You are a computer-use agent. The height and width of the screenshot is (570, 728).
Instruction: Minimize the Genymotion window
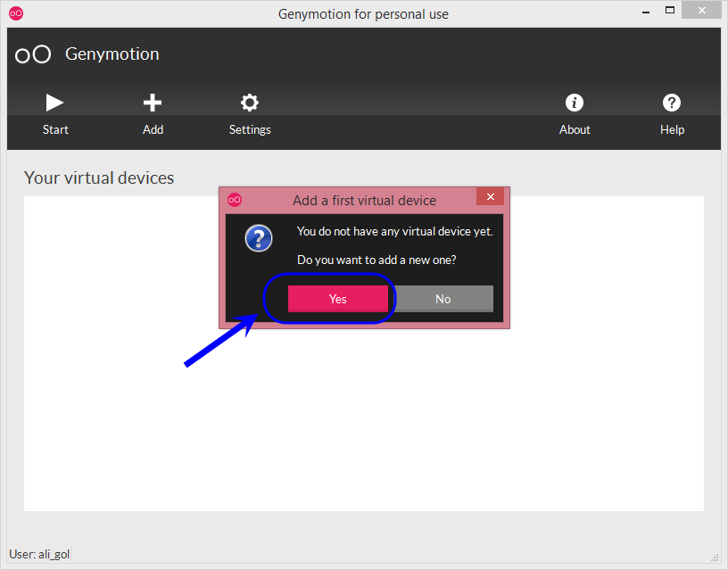click(x=646, y=12)
